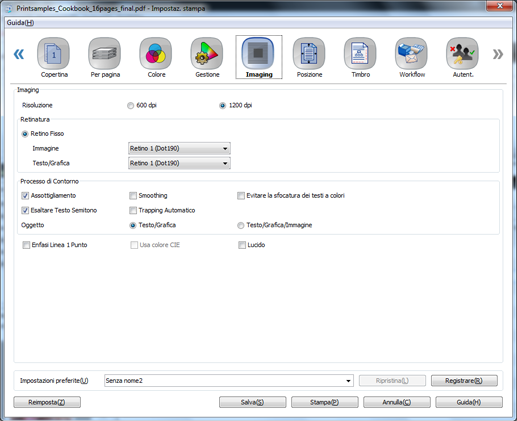Go to next tab group with right arrows
This screenshot has height=421, width=517.
498,54
